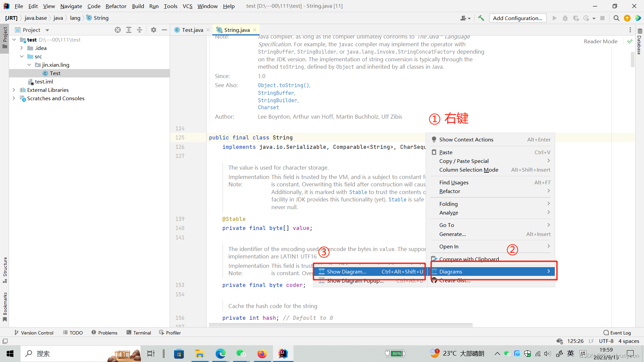Click the IDE update arrow icon
The height and width of the screenshot is (362, 644).
click(627, 18)
